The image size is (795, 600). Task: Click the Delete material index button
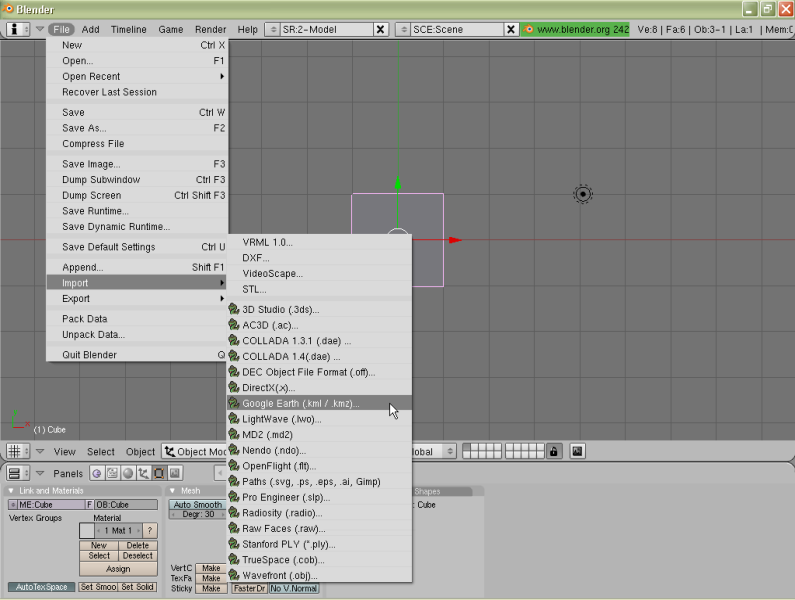pyautogui.click(x=138, y=545)
